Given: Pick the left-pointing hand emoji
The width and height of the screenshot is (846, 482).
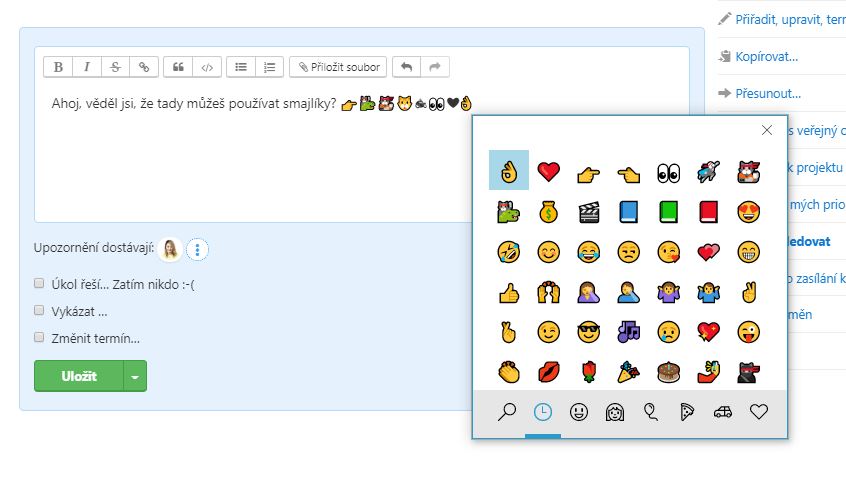Looking at the screenshot, I should [629, 174].
